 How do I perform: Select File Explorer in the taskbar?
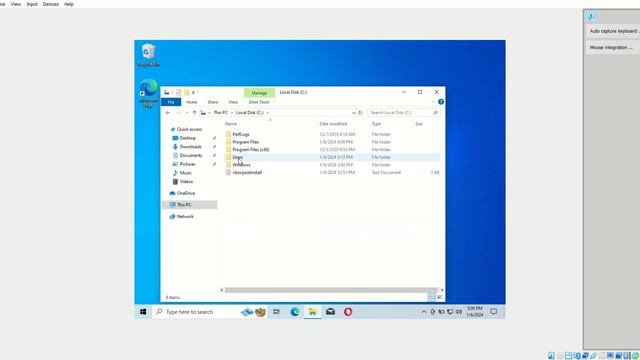point(313,312)
